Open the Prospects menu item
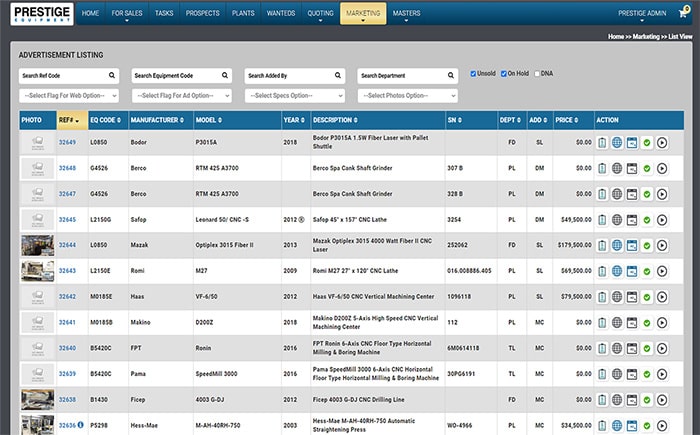Image resolution: width=700 pixels, height=435 pixels. click(x=203, y=13)
